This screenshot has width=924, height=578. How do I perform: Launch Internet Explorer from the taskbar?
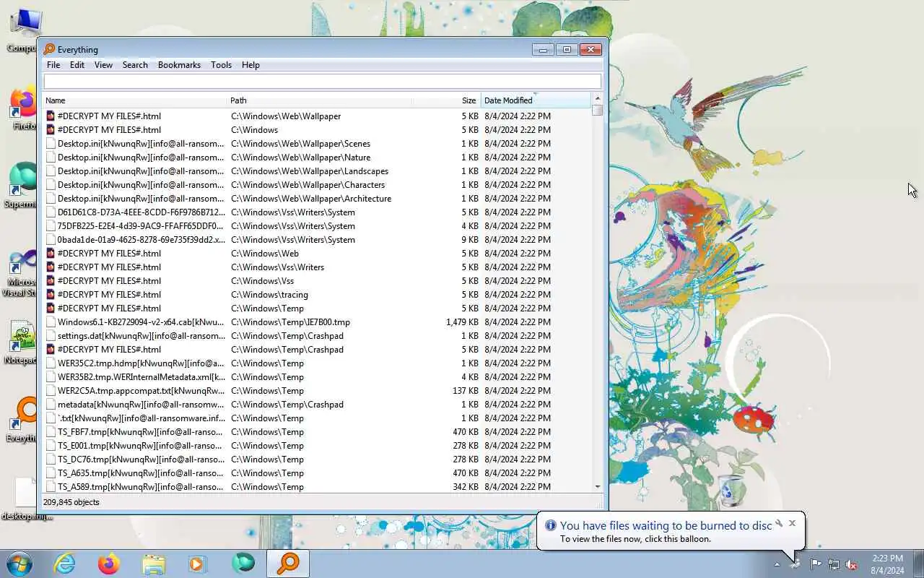(x=65, y=564)
